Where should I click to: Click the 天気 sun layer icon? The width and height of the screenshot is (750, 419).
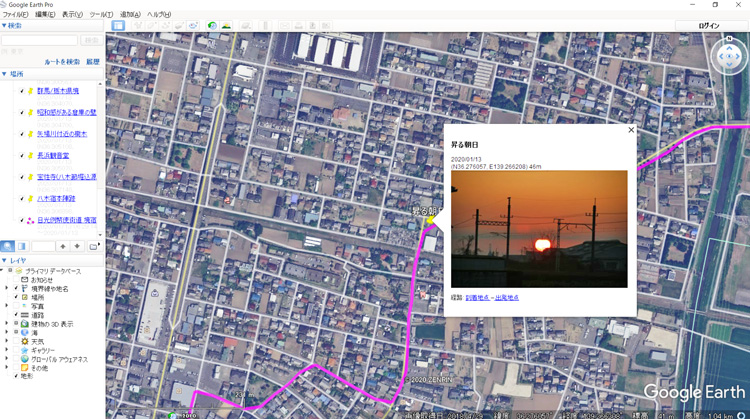(x=25, y=341)
